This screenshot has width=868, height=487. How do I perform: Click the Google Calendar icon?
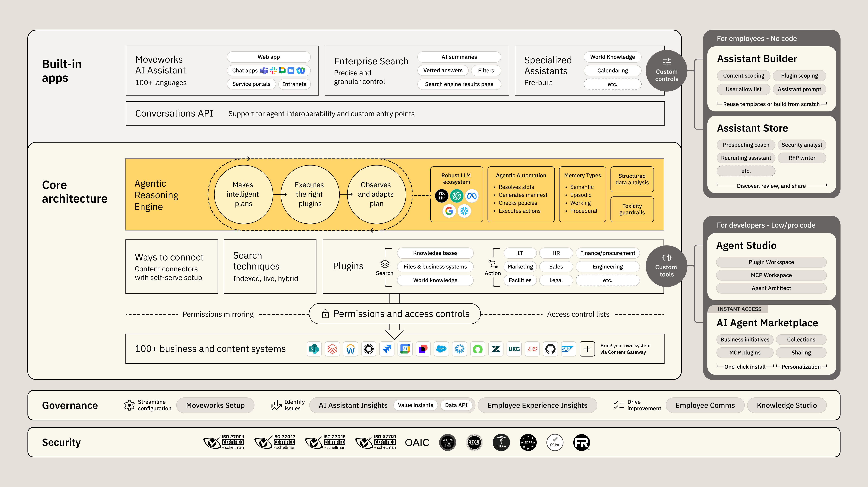coord(405,349)
